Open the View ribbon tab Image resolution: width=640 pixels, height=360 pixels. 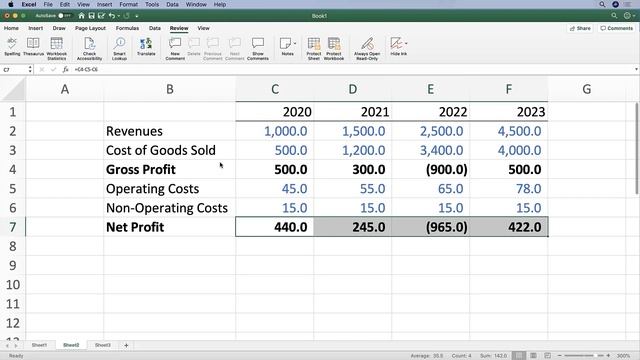[203, 28]
